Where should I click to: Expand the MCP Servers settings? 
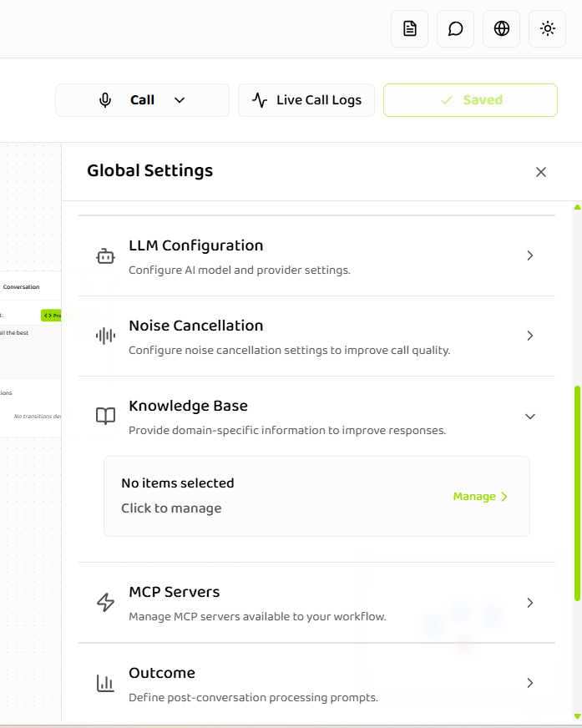click(x=530, y=602)
